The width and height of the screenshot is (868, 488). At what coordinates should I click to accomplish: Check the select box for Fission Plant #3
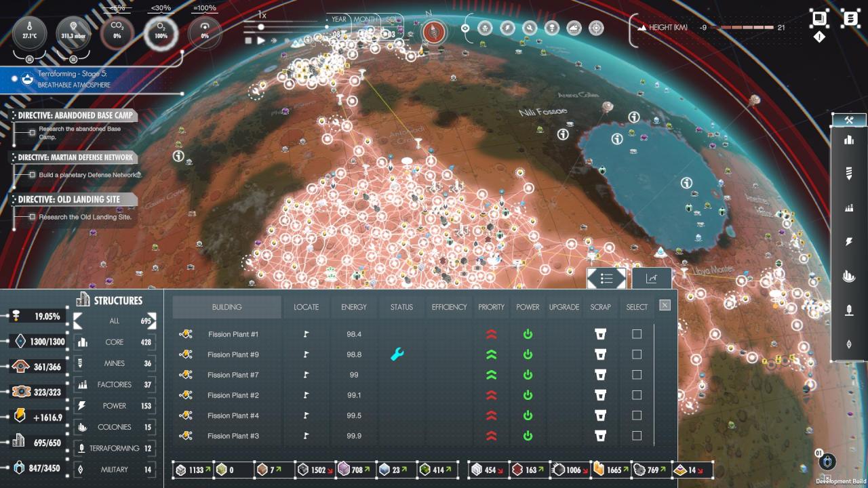pos(637,436)
